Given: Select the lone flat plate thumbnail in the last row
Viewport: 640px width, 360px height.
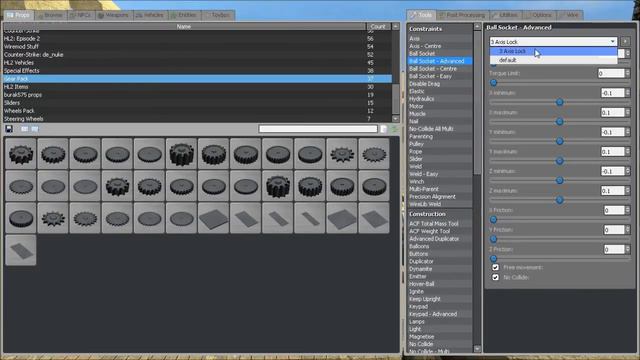Looking at the screenshot, I should click(21, 250).
